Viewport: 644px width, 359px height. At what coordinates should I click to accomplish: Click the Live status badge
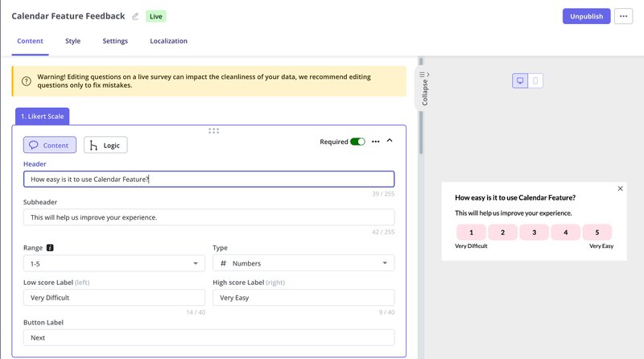[x=155, y=16]
